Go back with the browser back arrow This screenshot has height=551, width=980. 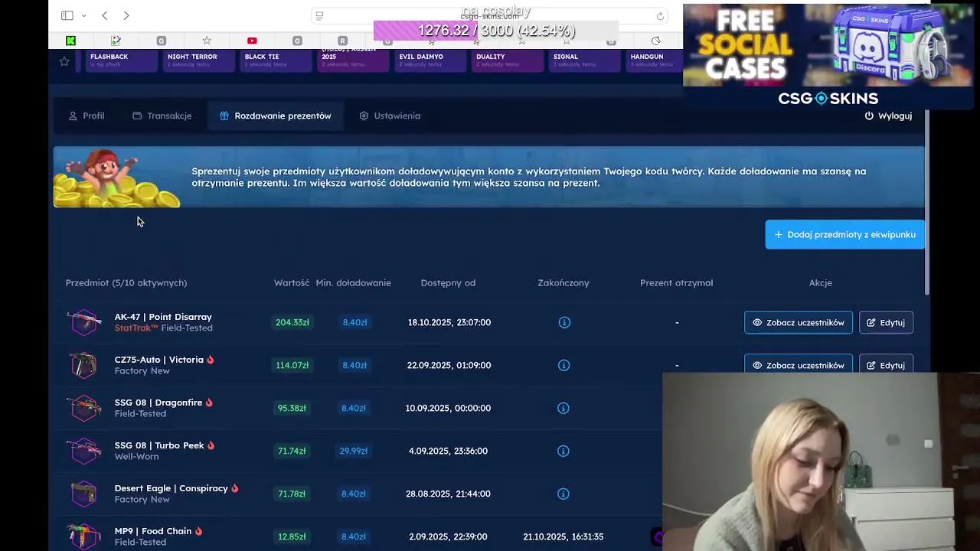tap(105, 15)
